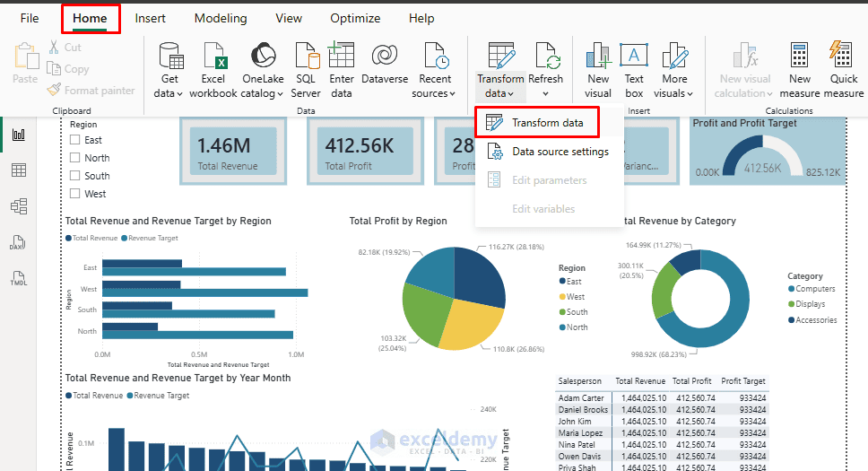Click 'Total Profit by Region' chart title
This screenshot has height=471, width=868.
coord(398,221)
